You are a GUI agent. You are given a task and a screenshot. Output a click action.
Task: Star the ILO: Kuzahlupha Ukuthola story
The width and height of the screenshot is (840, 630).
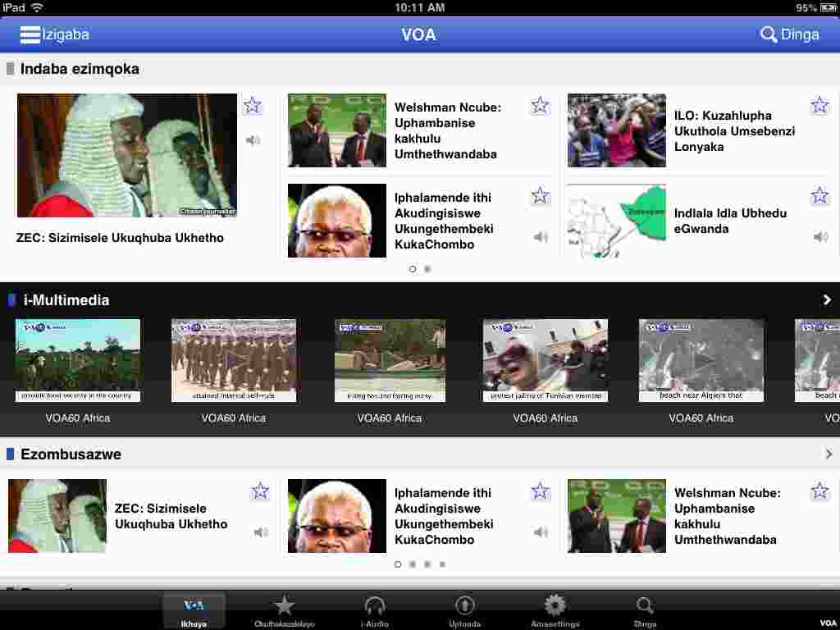(x=819, y=106)
